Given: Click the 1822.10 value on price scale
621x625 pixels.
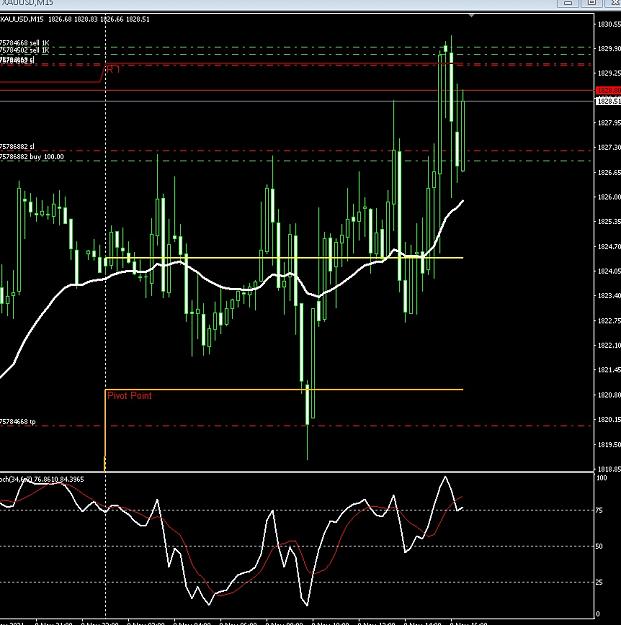Looking at the screenshot, I should (609, 345).
